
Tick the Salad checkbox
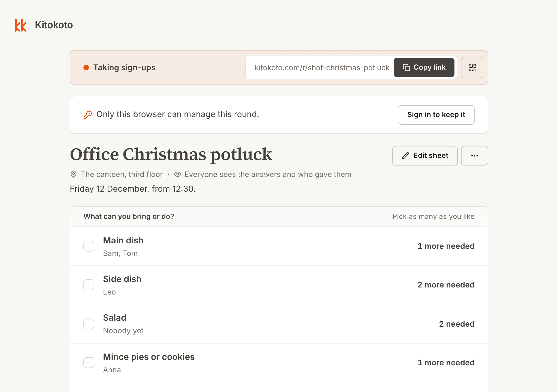89,324
